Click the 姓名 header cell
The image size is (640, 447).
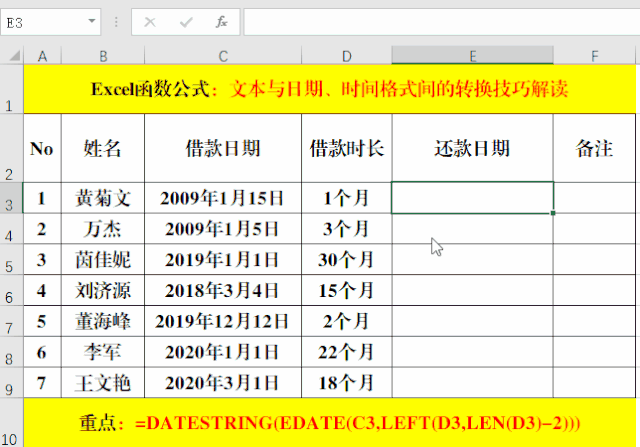pos(103,148)
